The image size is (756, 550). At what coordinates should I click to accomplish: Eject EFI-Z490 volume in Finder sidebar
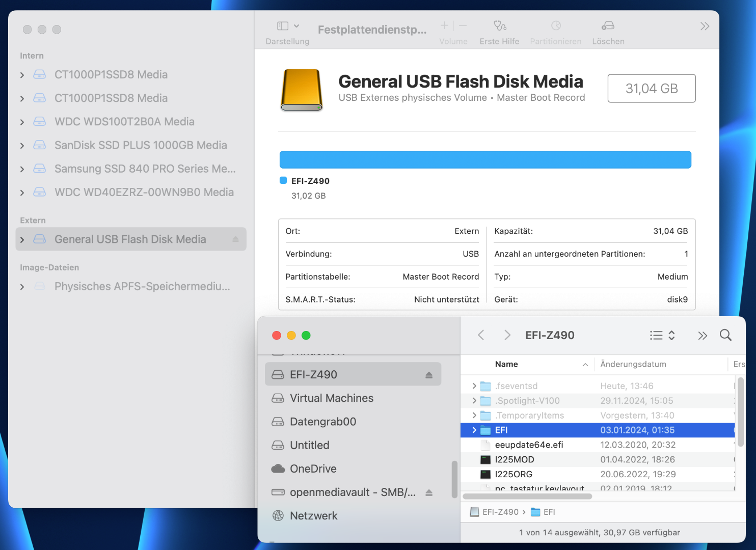(429, 375)
